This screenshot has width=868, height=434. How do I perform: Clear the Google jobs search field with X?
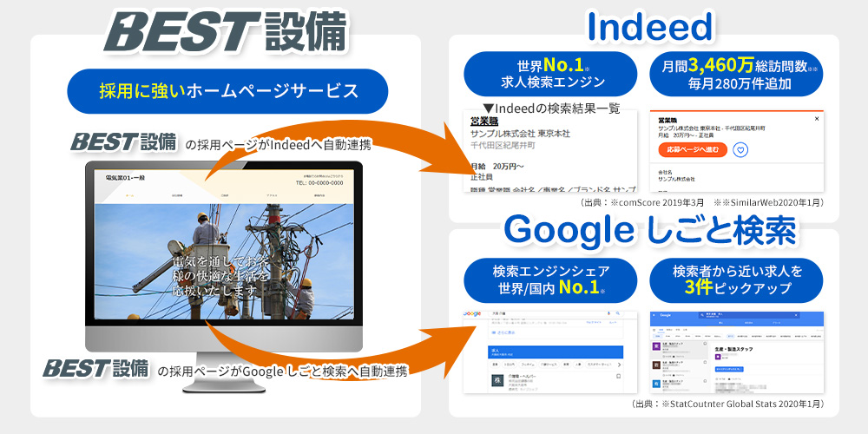pos(796,315)
